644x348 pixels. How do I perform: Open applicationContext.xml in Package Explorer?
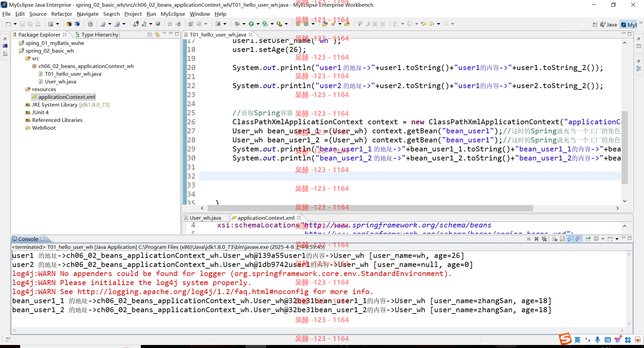(63, 97)
